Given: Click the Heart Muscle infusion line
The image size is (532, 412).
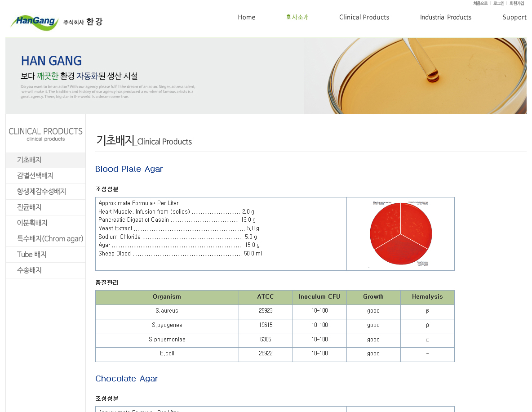Looking at the screenshot, I should [x=177, y=211].
